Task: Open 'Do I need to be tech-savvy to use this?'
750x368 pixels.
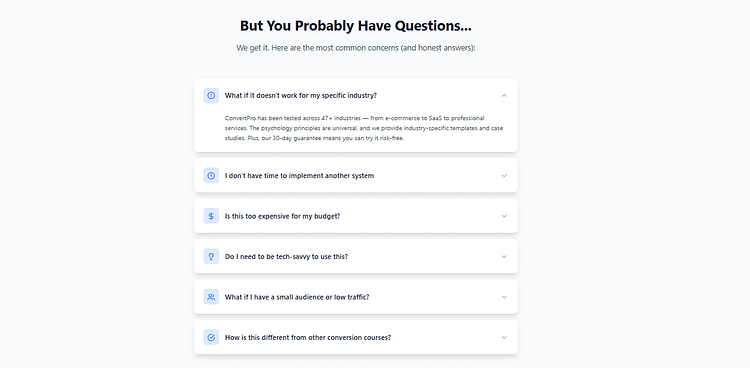Action: pyautogui.click(x=356, y=256)
